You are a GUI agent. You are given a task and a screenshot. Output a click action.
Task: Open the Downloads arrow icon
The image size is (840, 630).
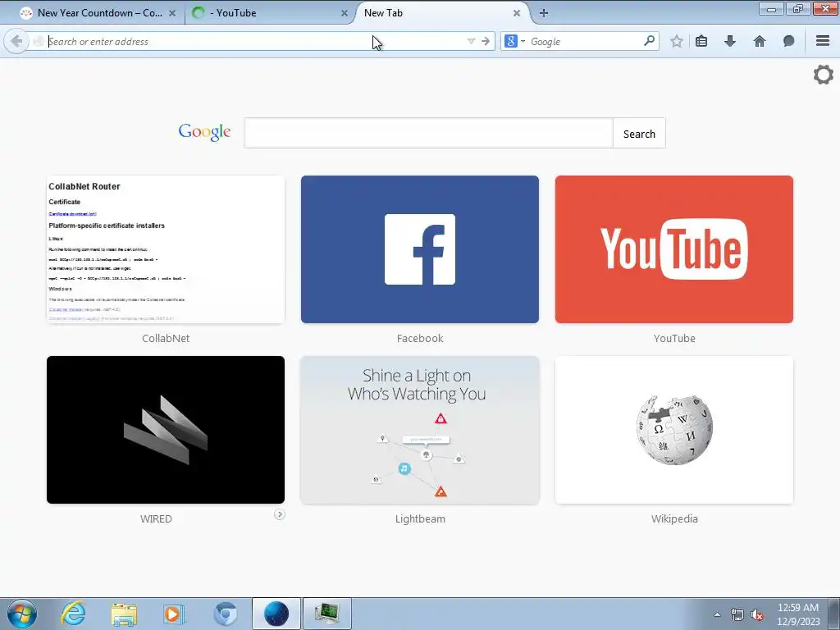point(729,41)
